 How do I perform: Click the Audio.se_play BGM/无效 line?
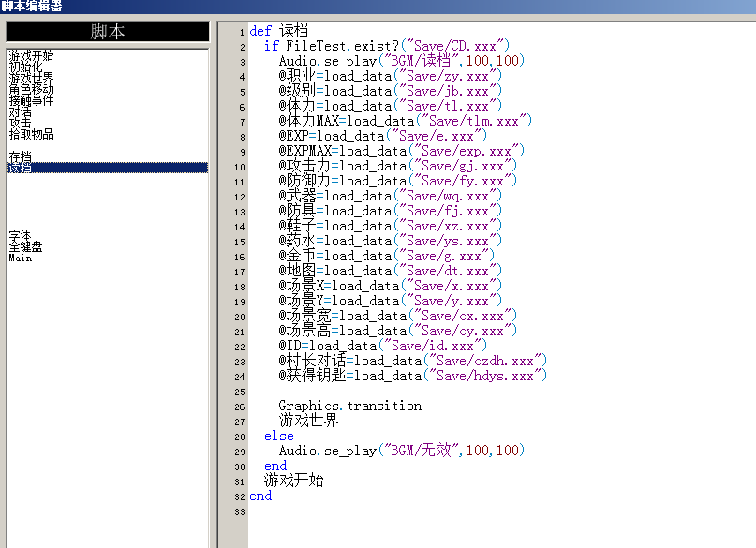pos(401,451)
